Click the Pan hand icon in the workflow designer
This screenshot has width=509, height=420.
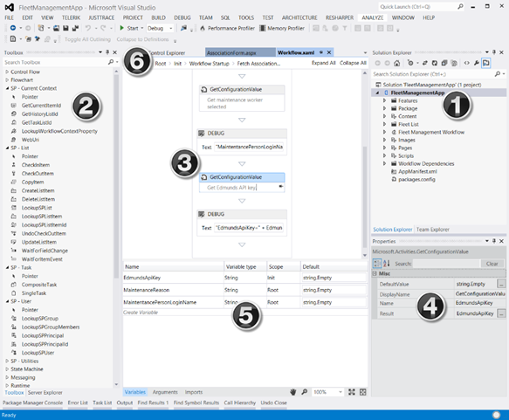(293, 392)
